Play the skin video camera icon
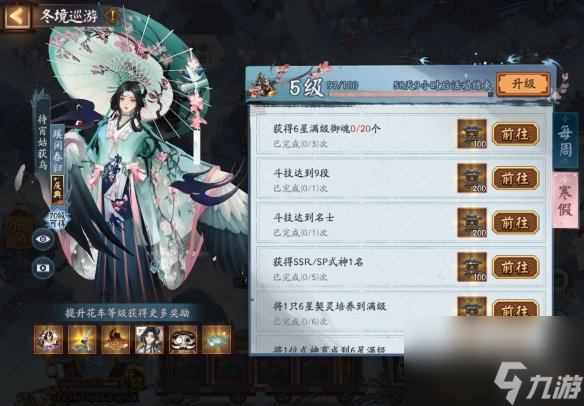Viewport: 584px width, 406px height. tap(43, 268)
